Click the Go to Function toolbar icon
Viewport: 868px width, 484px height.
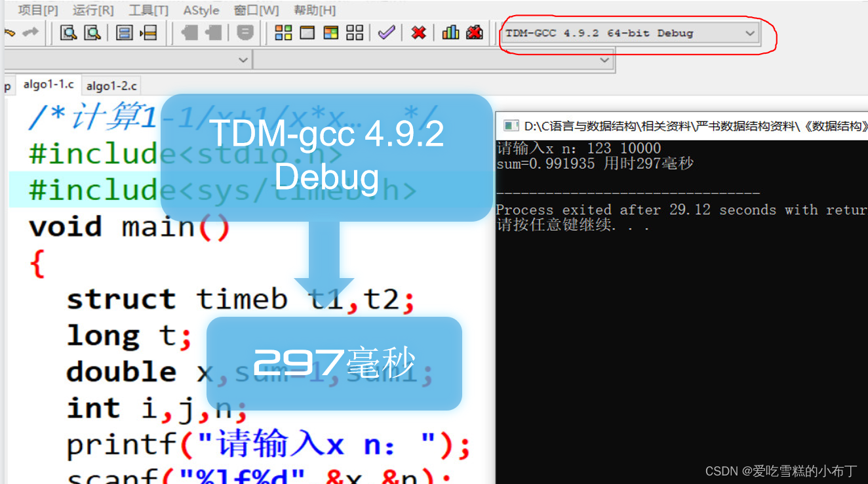(x=125, y=32)
